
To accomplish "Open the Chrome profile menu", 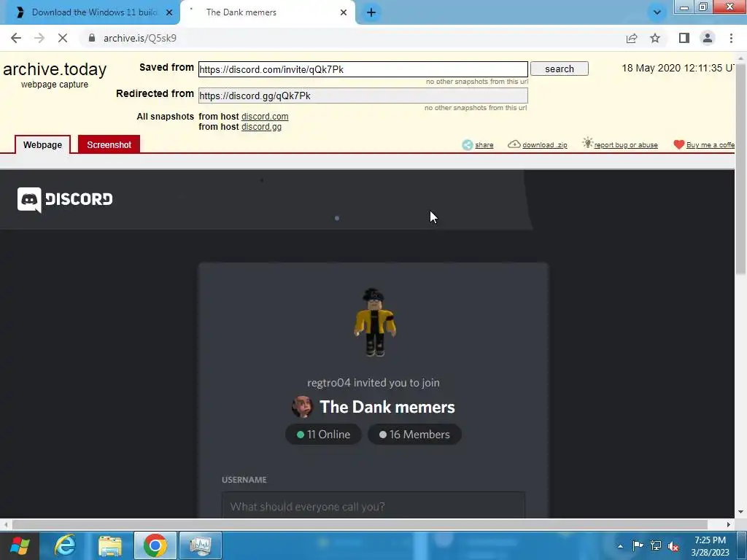I will coord(708,38).
